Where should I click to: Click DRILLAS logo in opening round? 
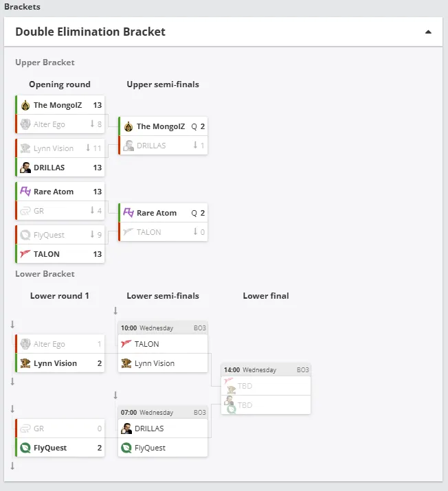25,168
